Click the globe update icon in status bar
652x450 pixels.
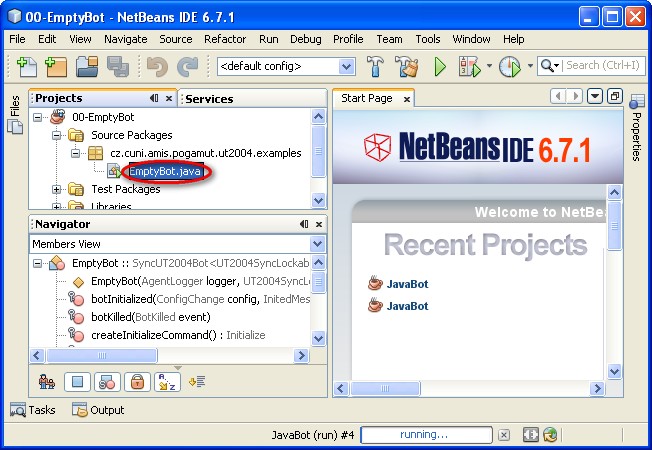(551, 435)
